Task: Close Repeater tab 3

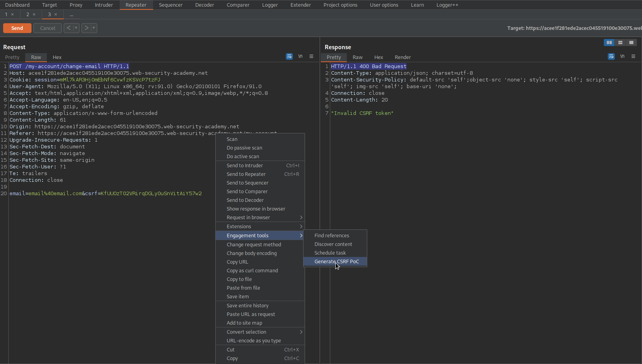Action: (x=56, y=15)
